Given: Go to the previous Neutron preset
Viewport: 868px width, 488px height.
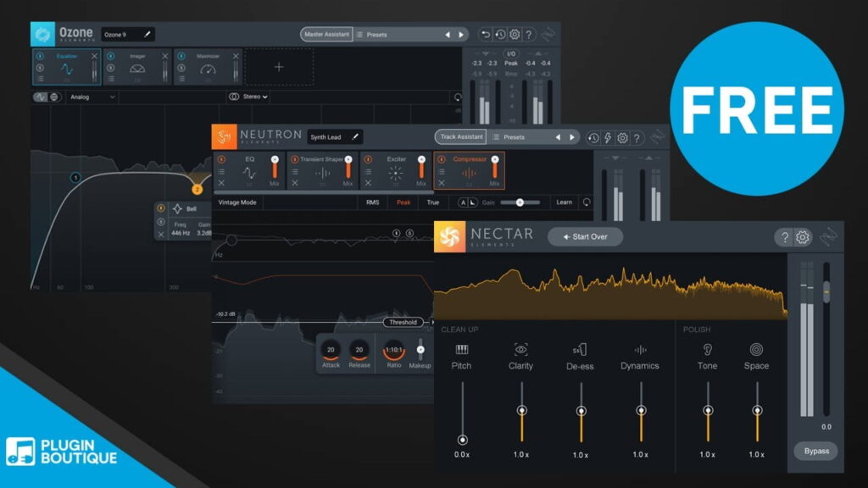Looking at the screenshot, I should [x=558, y=136].
